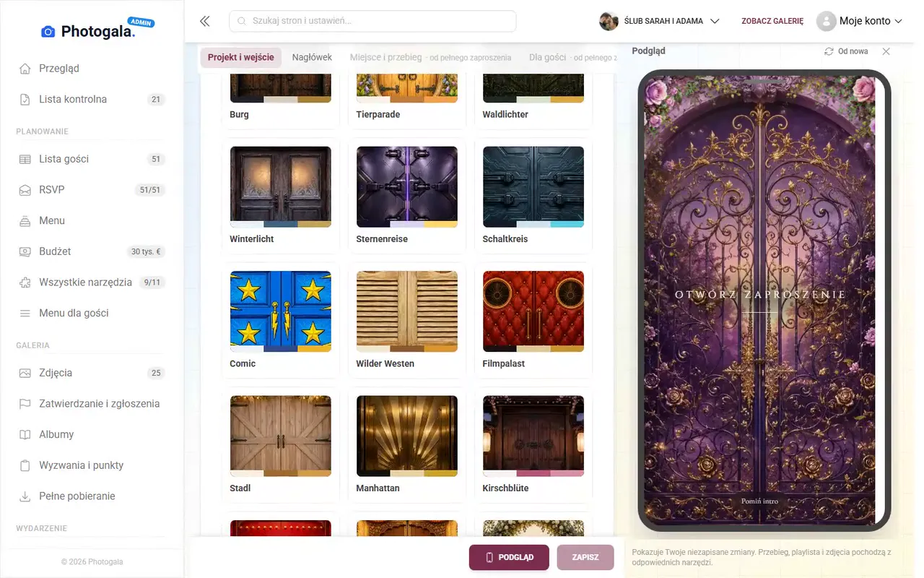924x578 pixels.
Task: Click the picture icon beside Zdjęcia
Action: (25, 373)
